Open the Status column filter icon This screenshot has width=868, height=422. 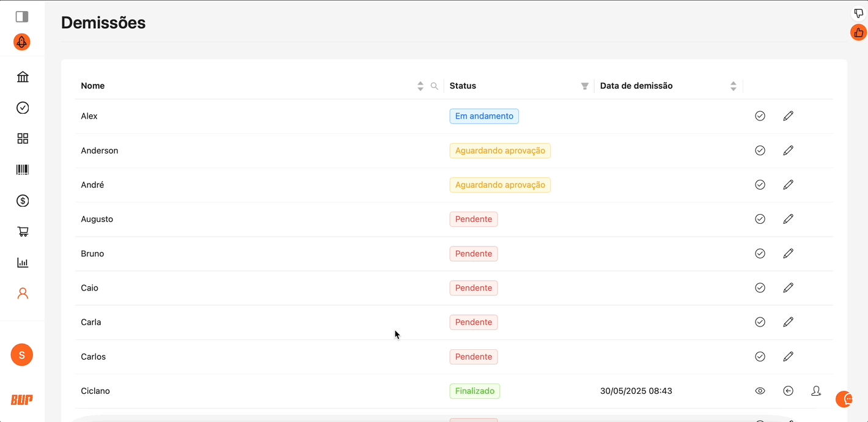584,86
